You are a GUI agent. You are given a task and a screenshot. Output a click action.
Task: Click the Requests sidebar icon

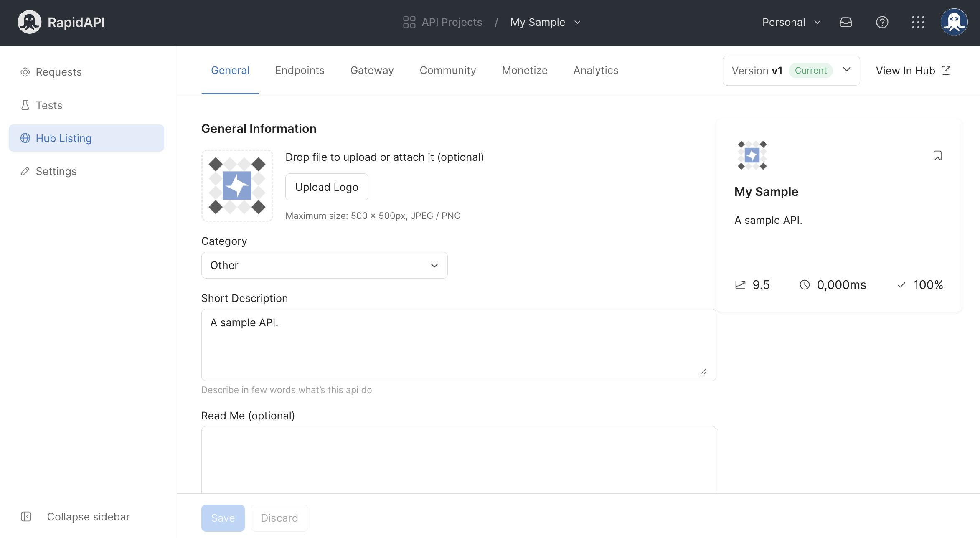click(25, 72)
